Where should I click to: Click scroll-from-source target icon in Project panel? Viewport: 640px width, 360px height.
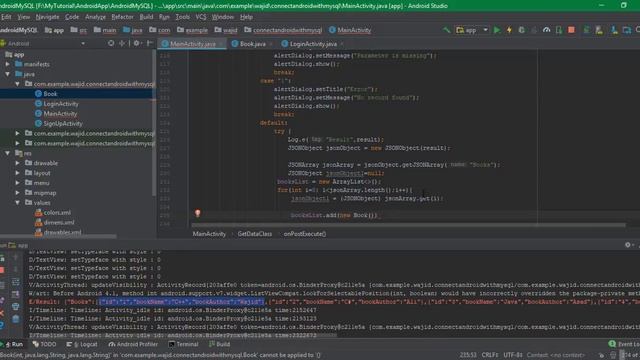(111, 43)
